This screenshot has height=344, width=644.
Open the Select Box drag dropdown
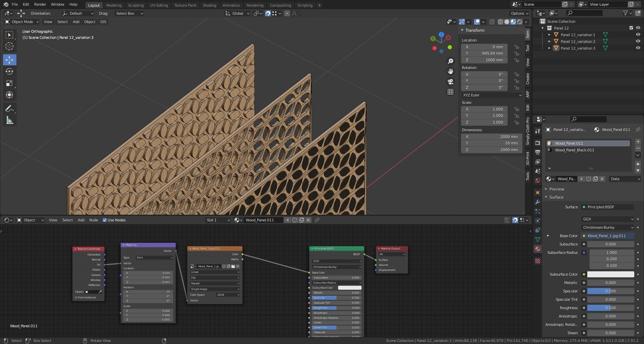(x=129, y=13)
